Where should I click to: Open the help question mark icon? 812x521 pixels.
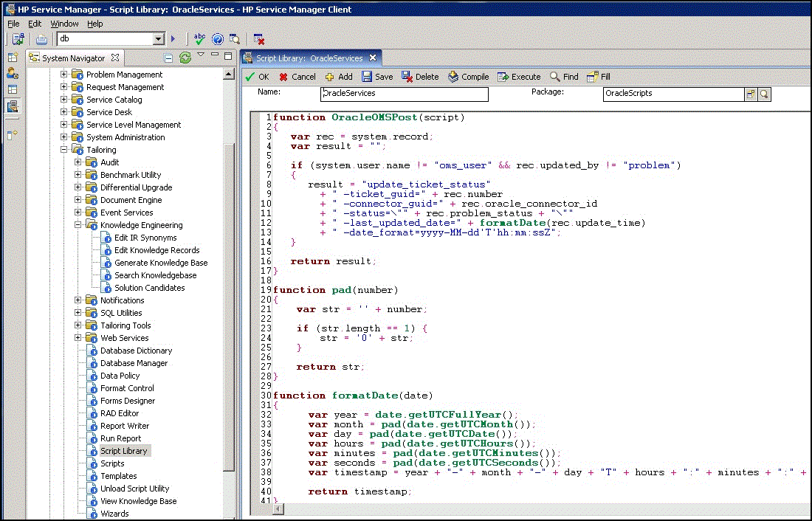point(218,39)
